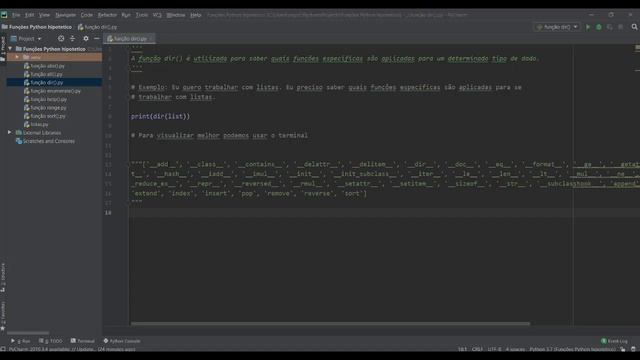Close the função dir().py editor tab
Screen dimensions: 640x360
click(151, 39)
